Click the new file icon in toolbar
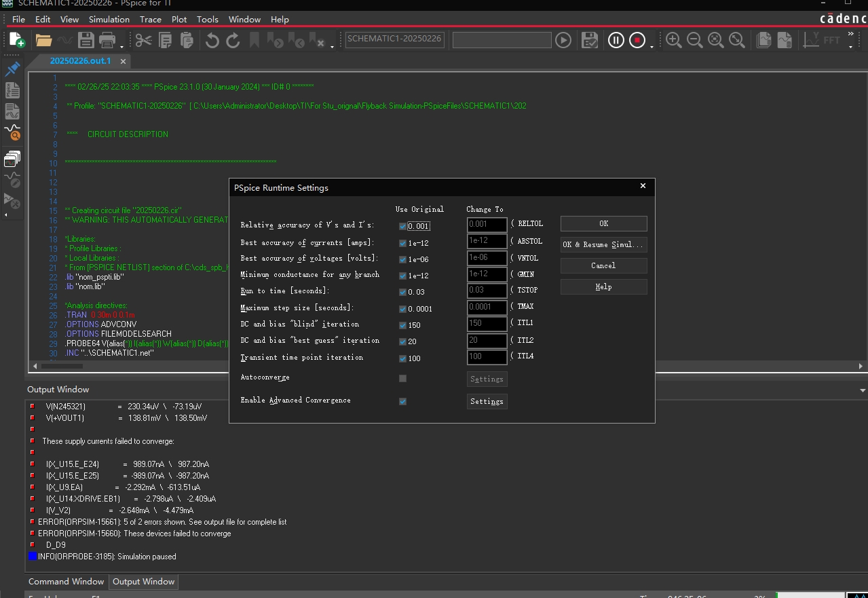868x598 pixels. click(x=17, y=40)
